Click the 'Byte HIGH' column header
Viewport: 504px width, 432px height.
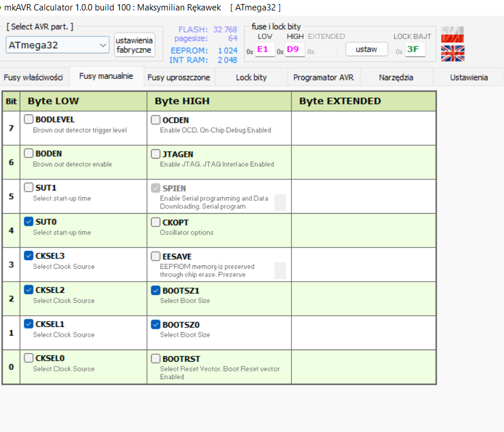(x=219, y=101)
